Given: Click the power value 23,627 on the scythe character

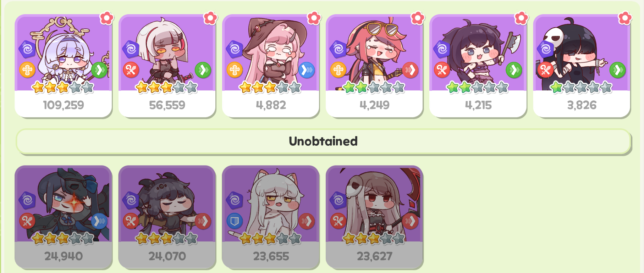Looking at the screenshot, I should (x=375, y=256).
